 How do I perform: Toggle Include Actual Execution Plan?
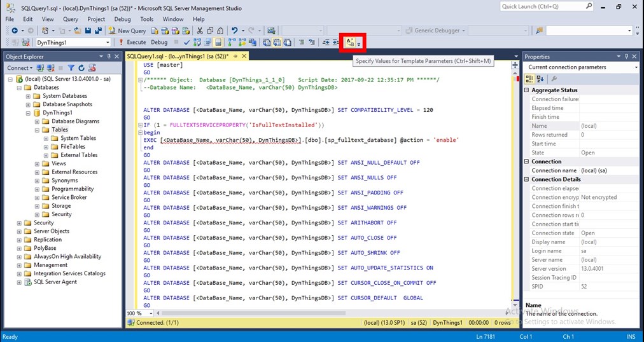click(x=232, y=42)
